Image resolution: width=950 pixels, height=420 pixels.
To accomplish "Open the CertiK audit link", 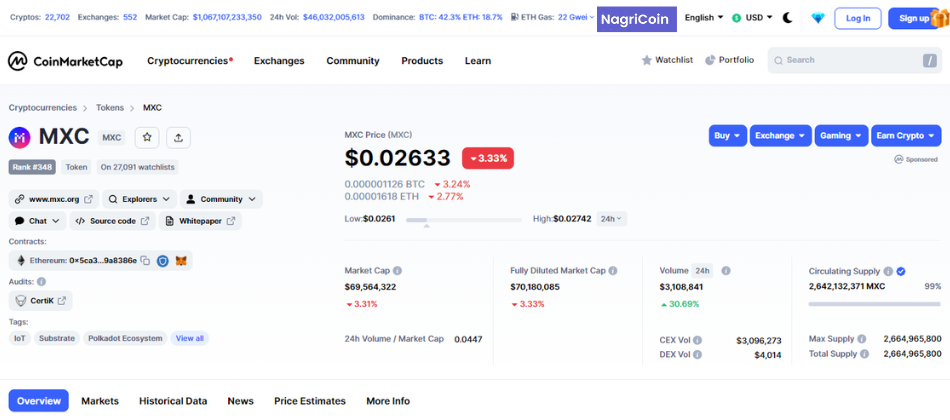I will click(41, 301).
